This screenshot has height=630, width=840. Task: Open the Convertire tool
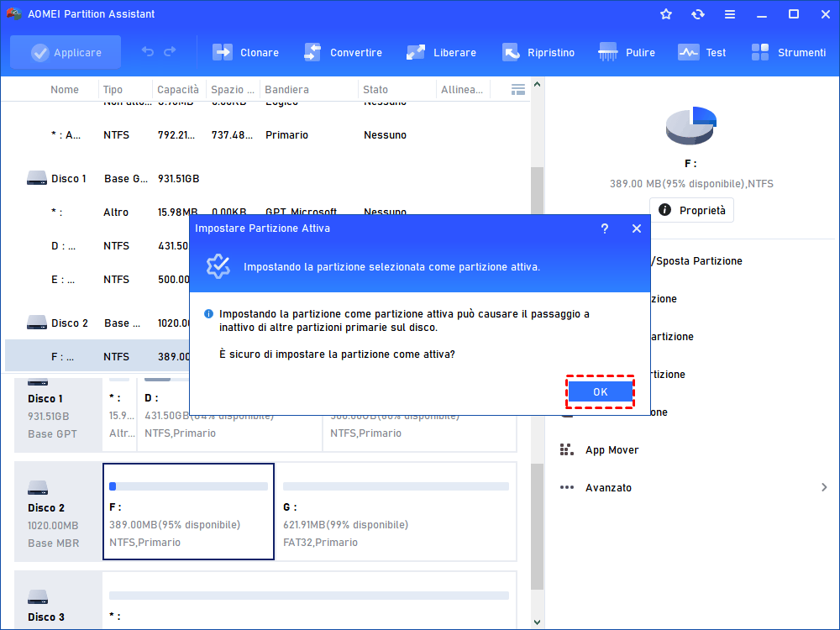point(343,52)
